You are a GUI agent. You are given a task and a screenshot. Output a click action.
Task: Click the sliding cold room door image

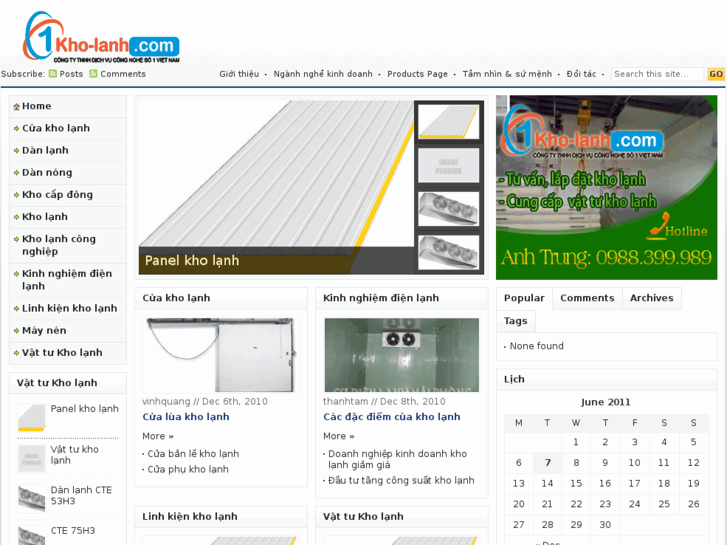point(221,355)
